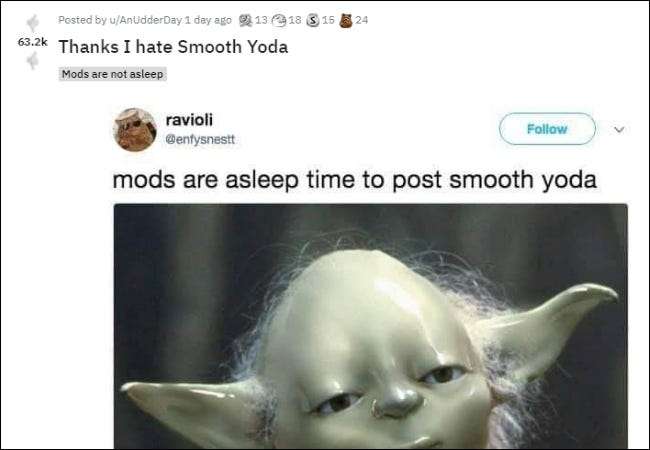
Task: Open ravioli's round profile avatar
Action: click(x=135, y=129)
